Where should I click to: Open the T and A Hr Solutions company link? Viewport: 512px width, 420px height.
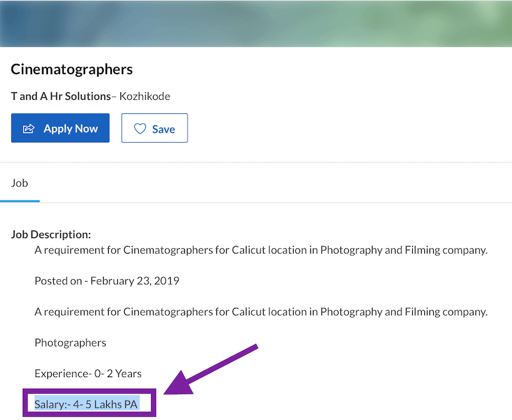pos(61,96)
